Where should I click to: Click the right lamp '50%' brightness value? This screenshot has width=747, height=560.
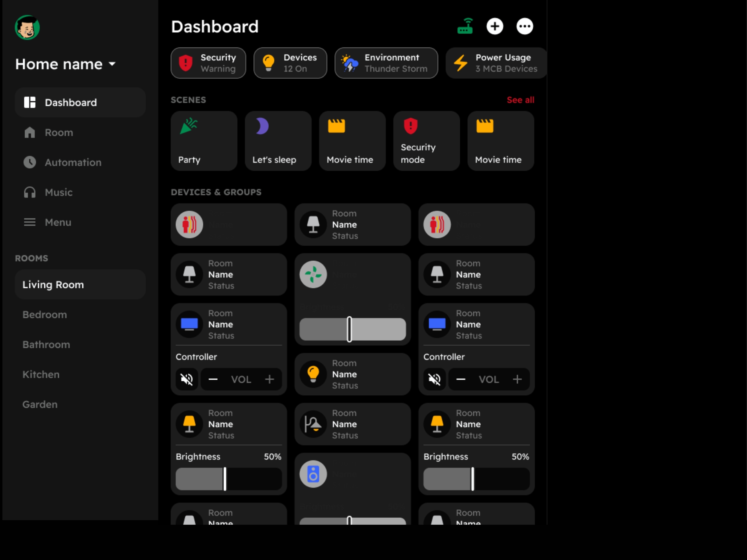click(x=520, y=457)
